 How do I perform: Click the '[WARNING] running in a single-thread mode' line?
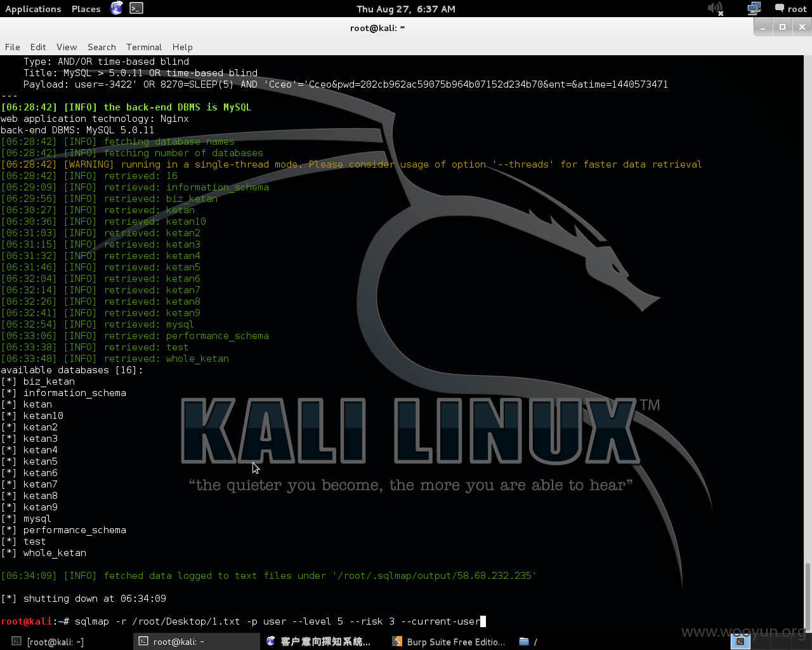[x=351, y=164]
